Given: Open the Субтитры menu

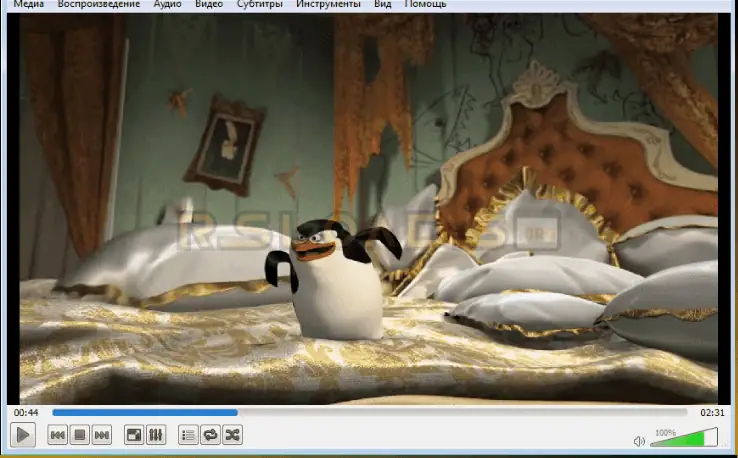Looking at the screenshot, I should [260, 4].
